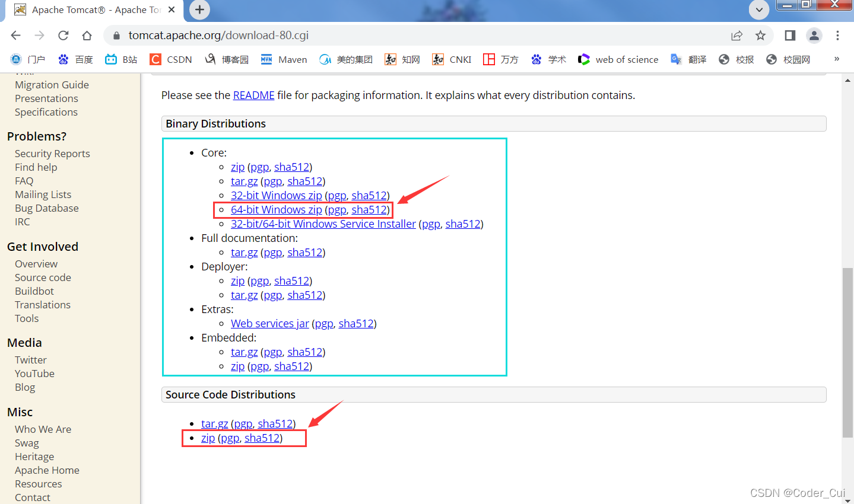Image resolution: width=854 pixels, height=504 pixels.
Task: Download Embedded tar.gz
Action: [x=244, y=352]
